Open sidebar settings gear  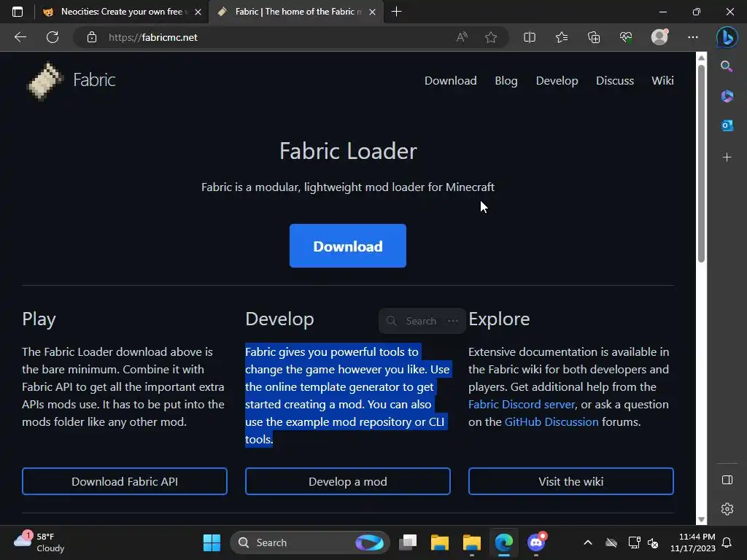[727, 509]
